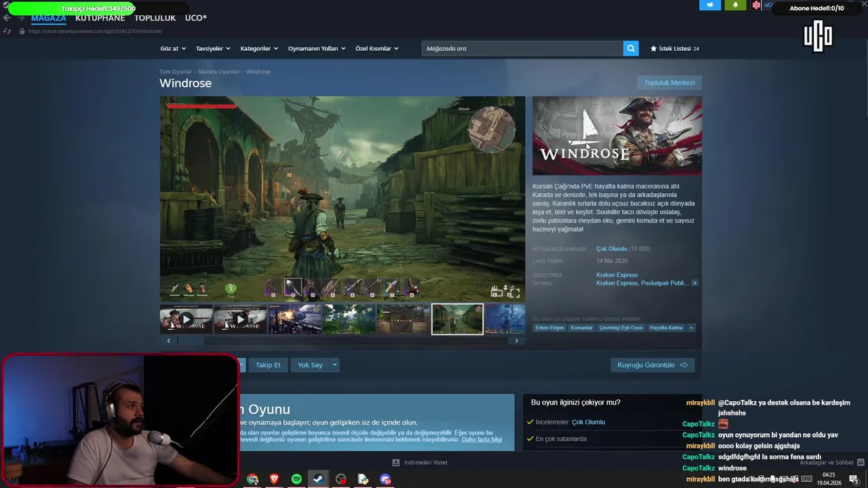
Task: Click the right arrow of screenshot strip
Action: (x=516, y=341)
